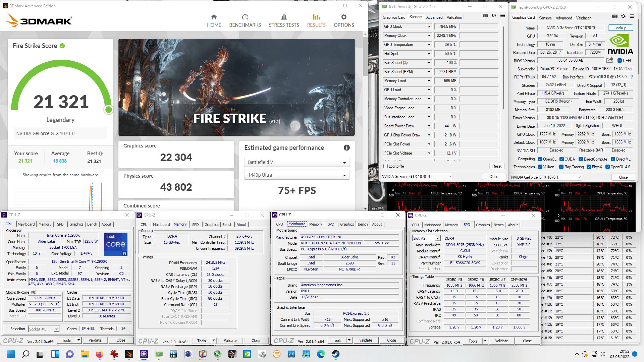Open the About tab in the CPU-Z SPD window
This screenshot has height=362, width=644.
513,225
